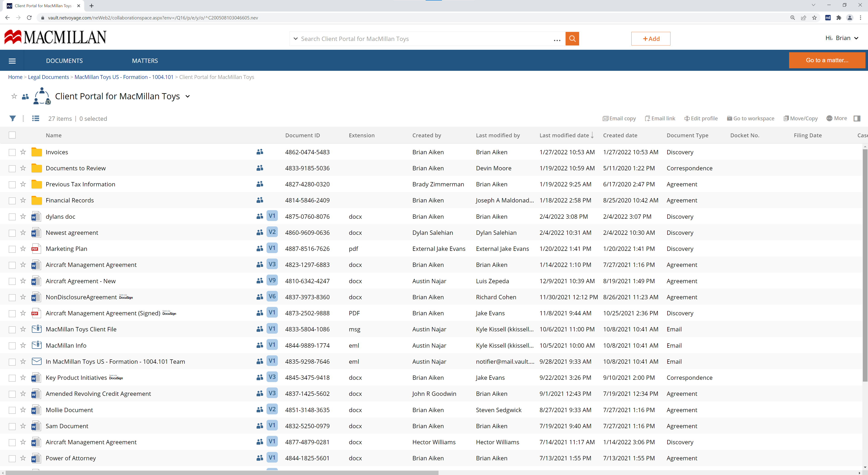This screenshot has height=475, width=868.
Task: Open V2 version badge of Newest agreement
Action: click(x=272, y=232)
